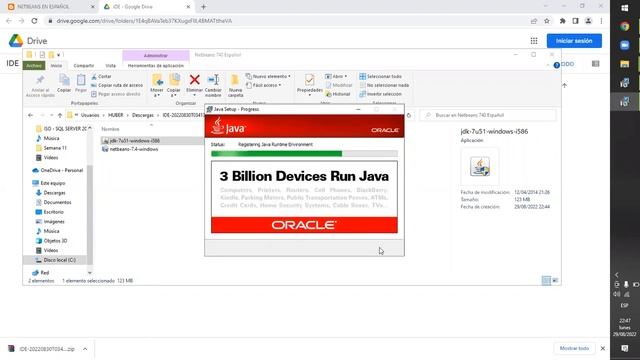Open Fácil acceso dropdown
The width and height of the screenshot is (640, 360).
click(263, 85)
